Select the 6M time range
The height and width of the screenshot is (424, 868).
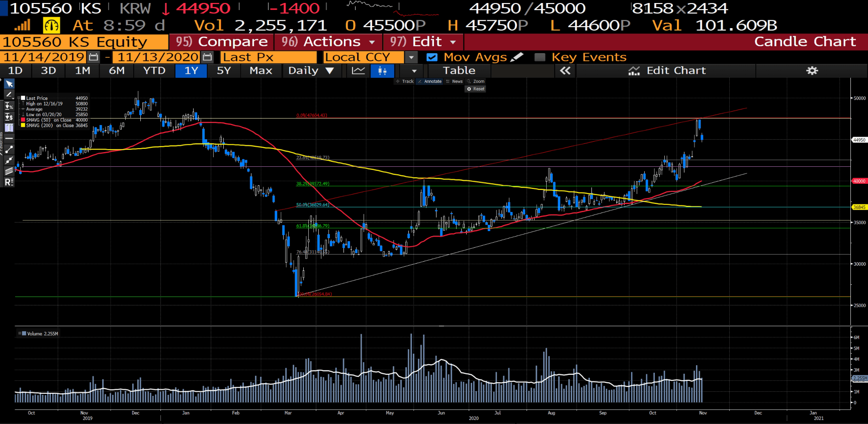[117, 71]
